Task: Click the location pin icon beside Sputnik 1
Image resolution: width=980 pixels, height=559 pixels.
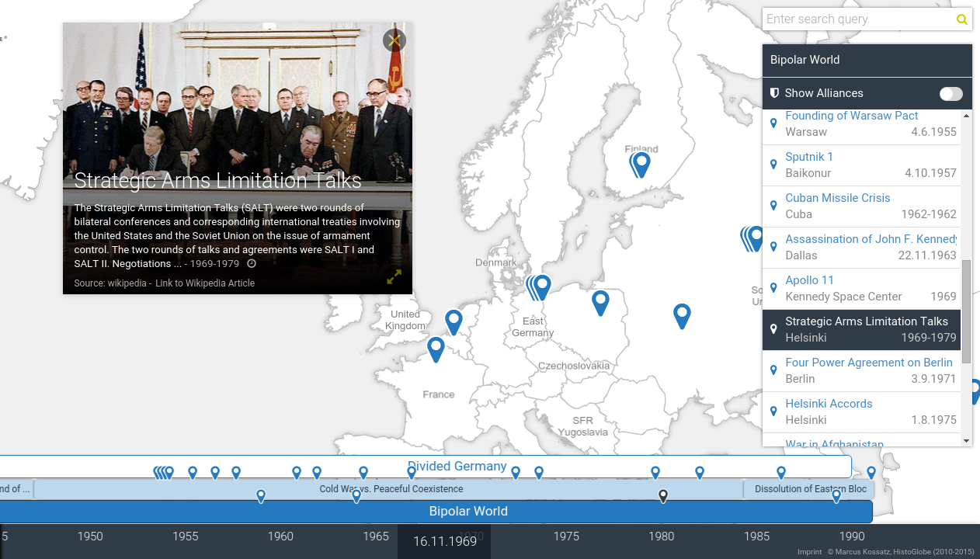Action: pyautogui.click(x=773, y=165)
